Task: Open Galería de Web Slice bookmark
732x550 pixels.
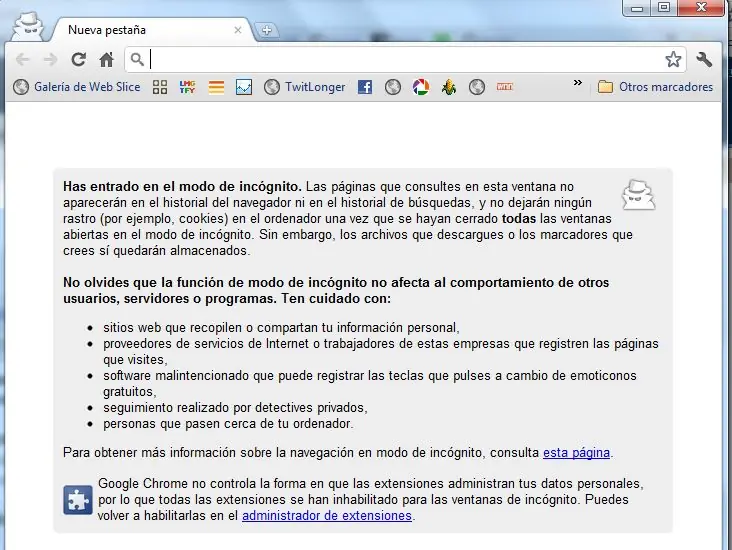Action: [77, 87]
